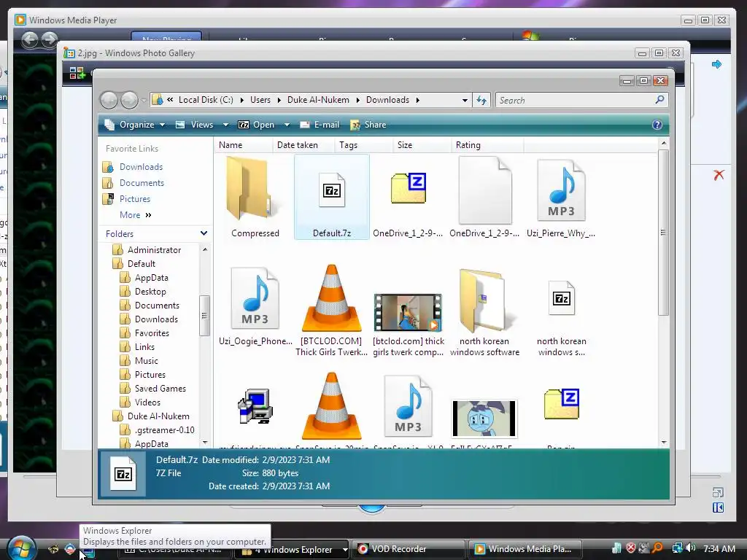Viewport: 747px width, 560px height.
Task: Refresh the Downloads folder view
Action: tap(481, 100)
